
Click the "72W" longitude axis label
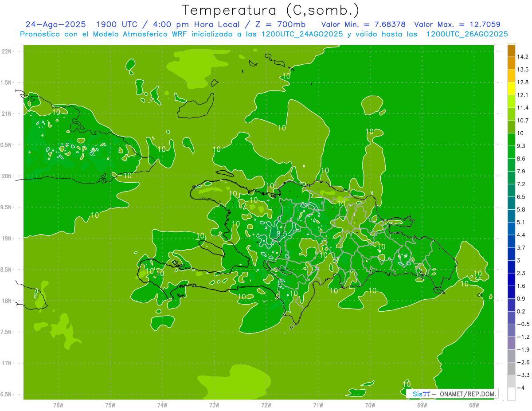[266, 405]
